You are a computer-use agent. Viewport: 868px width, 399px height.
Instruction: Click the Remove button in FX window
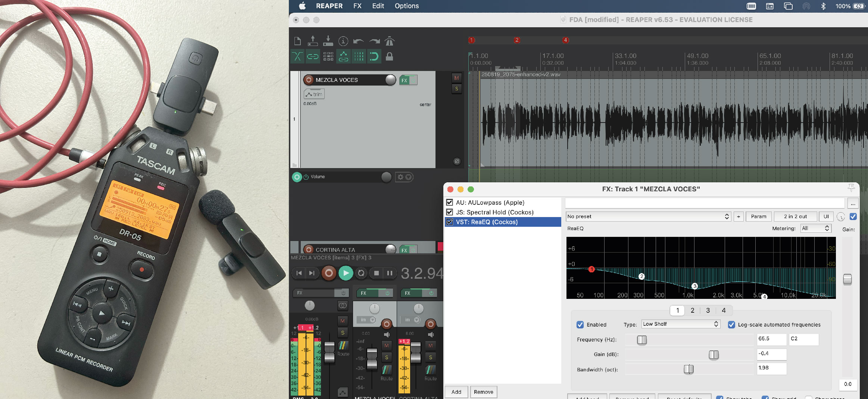pos(484,392)
